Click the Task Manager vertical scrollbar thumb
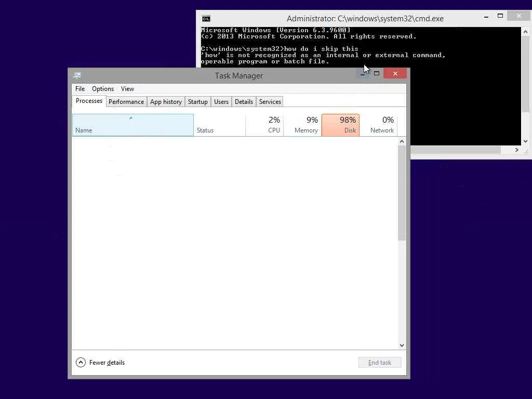 coord(402,193)
